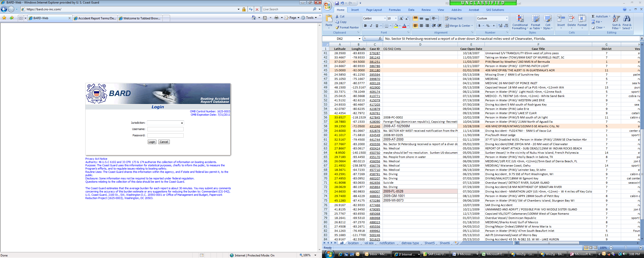Open the Custom number format dropdown
Image resolution: width=644 pixels, height=258 pixels.
coord(507,18)
